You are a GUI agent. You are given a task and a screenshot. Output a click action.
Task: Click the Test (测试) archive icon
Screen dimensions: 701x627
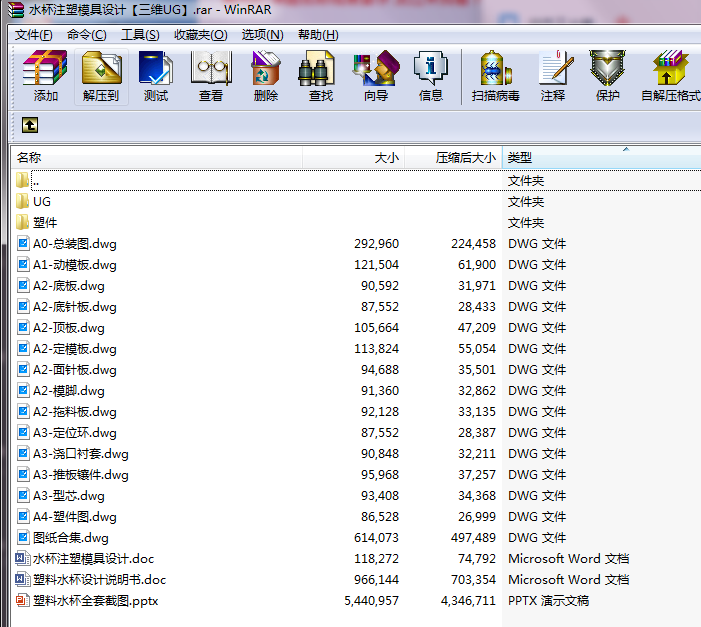point(156,76)
